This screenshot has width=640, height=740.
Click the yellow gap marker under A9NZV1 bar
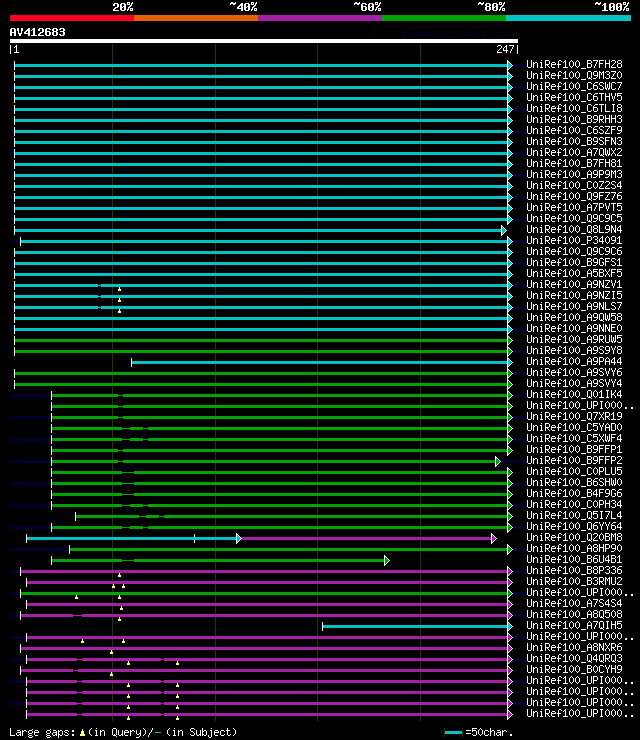[119, 289]
